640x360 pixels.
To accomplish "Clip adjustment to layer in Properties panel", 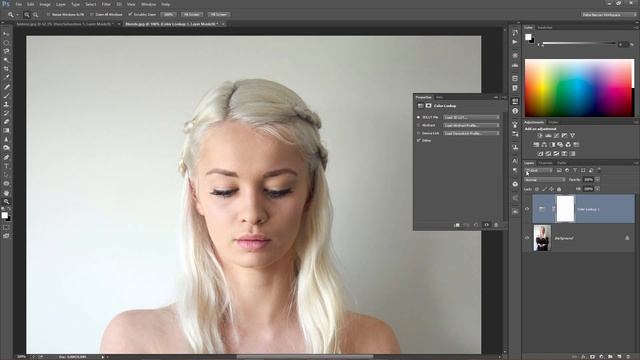I will (457, 225).
